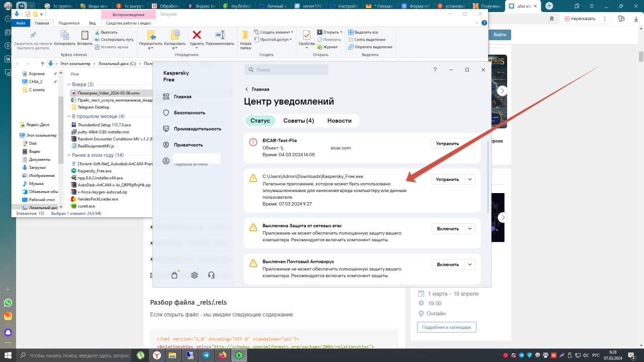Switch to Статус tab
The image size is (644, 362).
(260, 121)
